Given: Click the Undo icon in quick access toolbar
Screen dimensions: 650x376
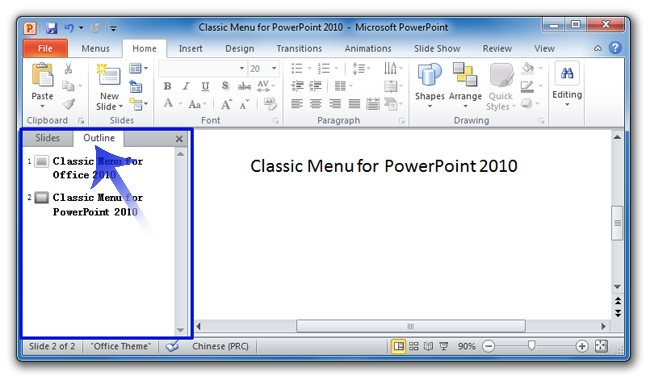Looking at the screenshot, I should [69, 28].
